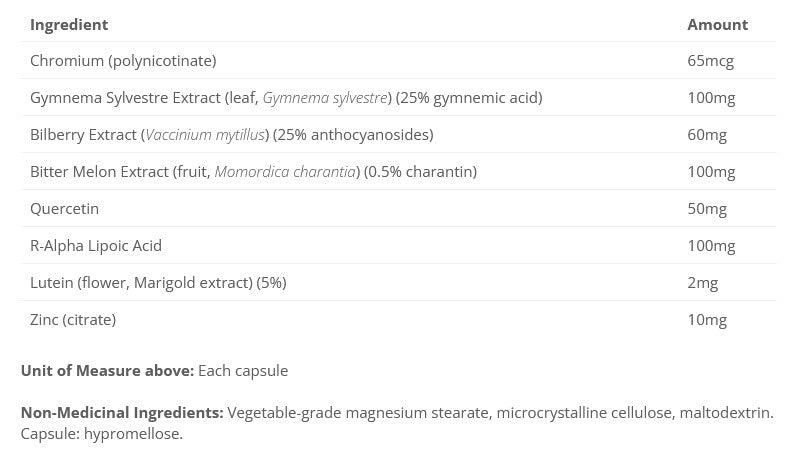The image size is (798, 471).
Task: Select the Chromium (polynicotinate) ingredient row
Action: tap(123, 61)
